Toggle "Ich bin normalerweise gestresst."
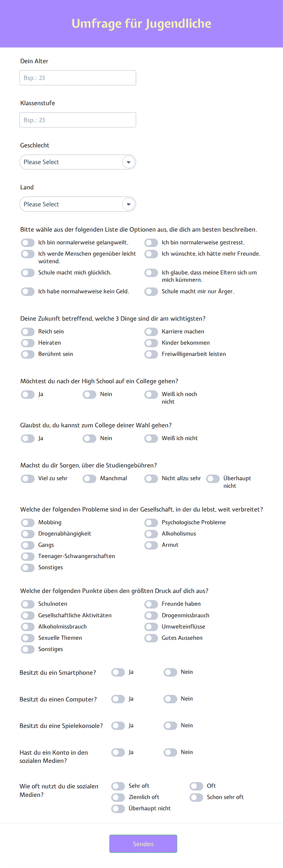This screenshot has height=868, width=283. 151,242
